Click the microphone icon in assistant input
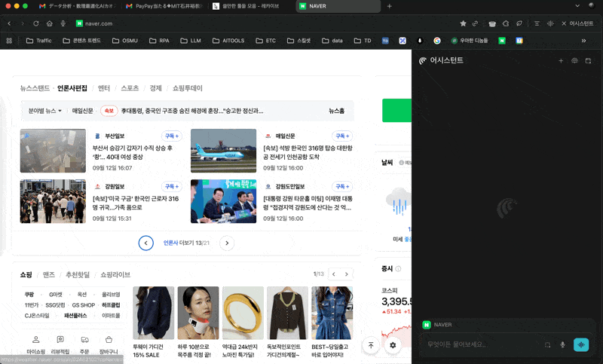The height and width of the screenshot is (364, 603). 562,344
